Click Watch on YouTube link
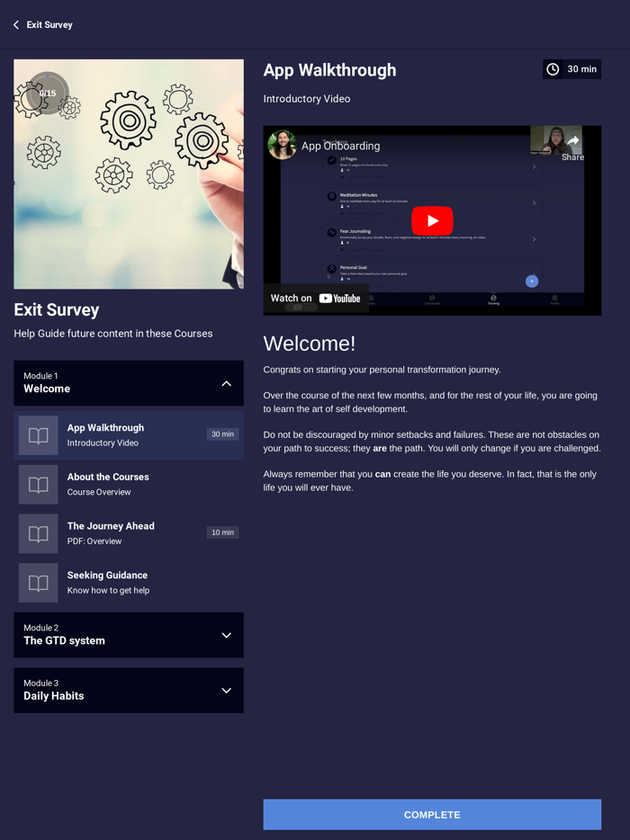Viewport: 630px width, 840px height. 315,299
